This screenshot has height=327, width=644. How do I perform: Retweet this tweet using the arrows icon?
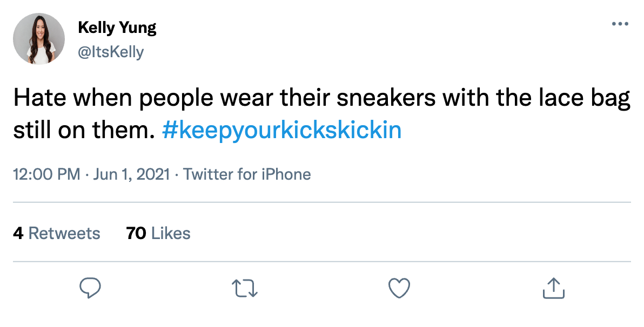tap(245, 288)
